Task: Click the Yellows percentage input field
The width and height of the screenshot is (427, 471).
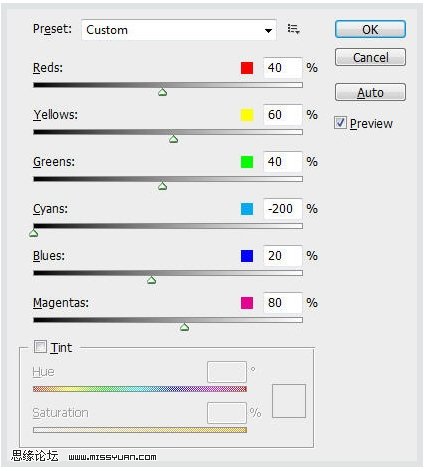Action: [x=283, y=115]
